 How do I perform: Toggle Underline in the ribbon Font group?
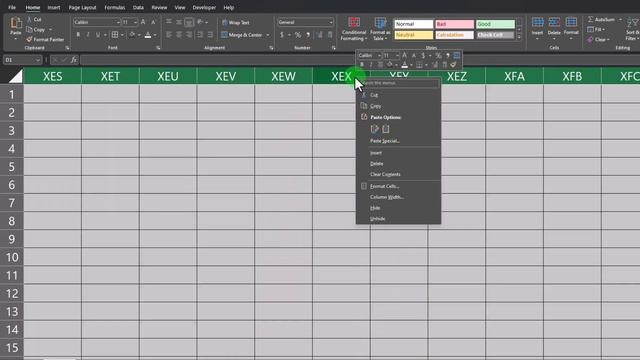pos(98,35)
